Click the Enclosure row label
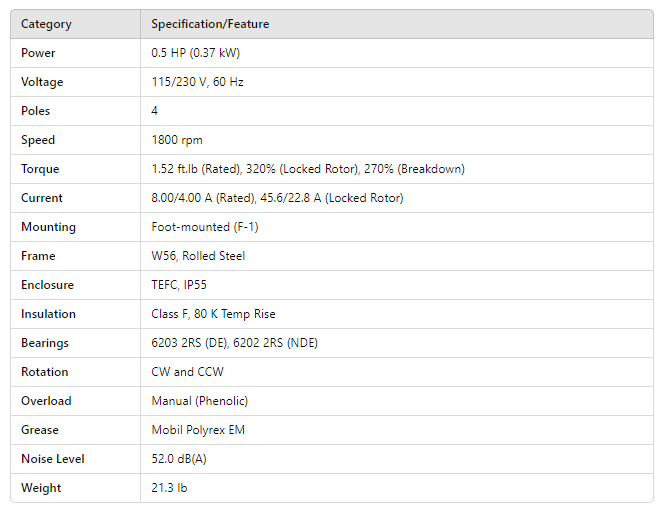Viewport: 664px width, 508px height. pyautogui.click(x=47, y=285)
